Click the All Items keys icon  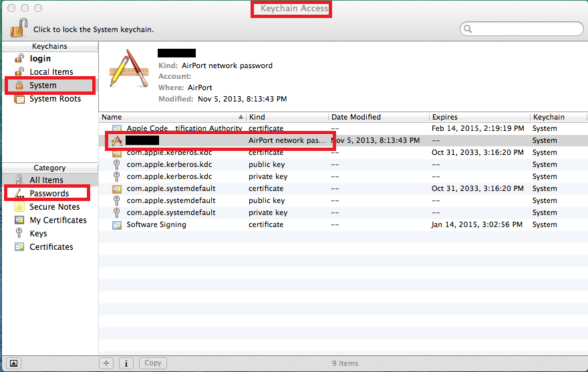click(19, 180)
